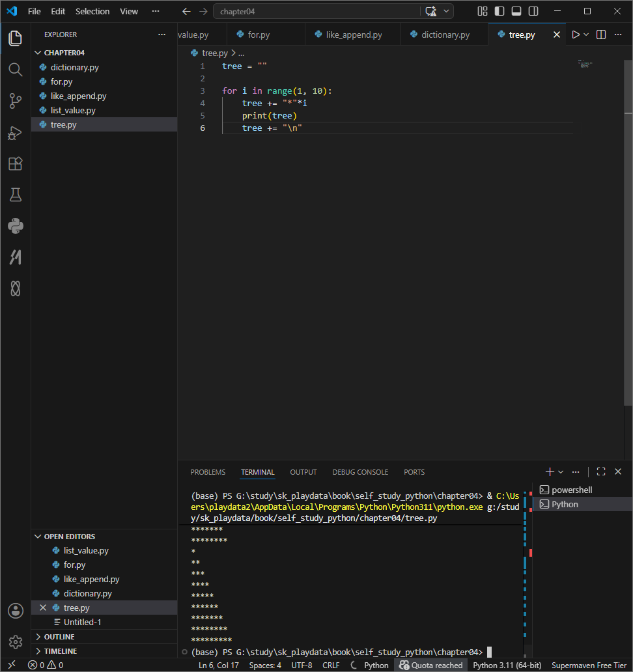The width and height of the screenshot is (633, 672).
Task: Open Explorer views and more actions ellipsis
Action: [x=162, y=35]
